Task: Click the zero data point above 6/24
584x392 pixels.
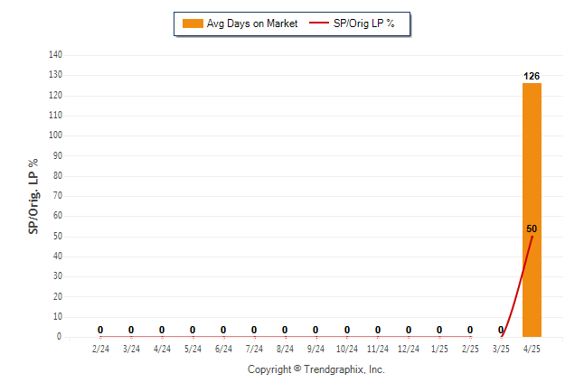Action: [x=223, y=330]
